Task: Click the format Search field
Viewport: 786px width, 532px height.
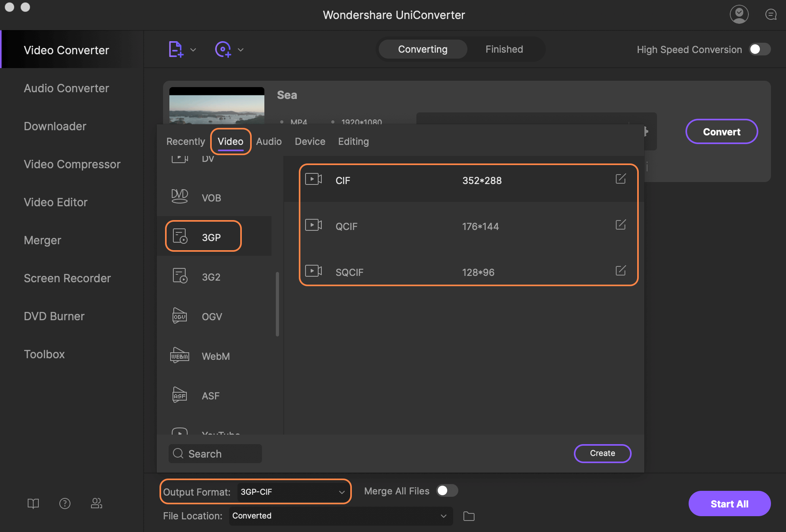Action: (x=216, y=454)
